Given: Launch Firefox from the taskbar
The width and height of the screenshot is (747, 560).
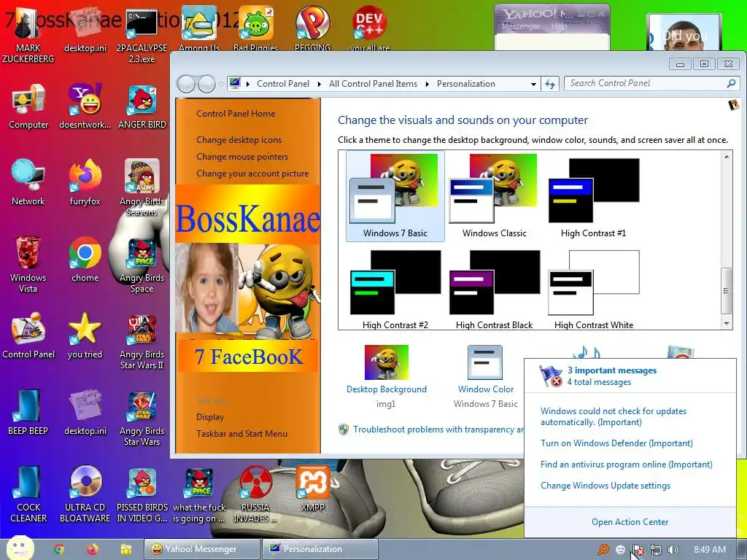Looking at the screenshot, I should coord(93,549).
